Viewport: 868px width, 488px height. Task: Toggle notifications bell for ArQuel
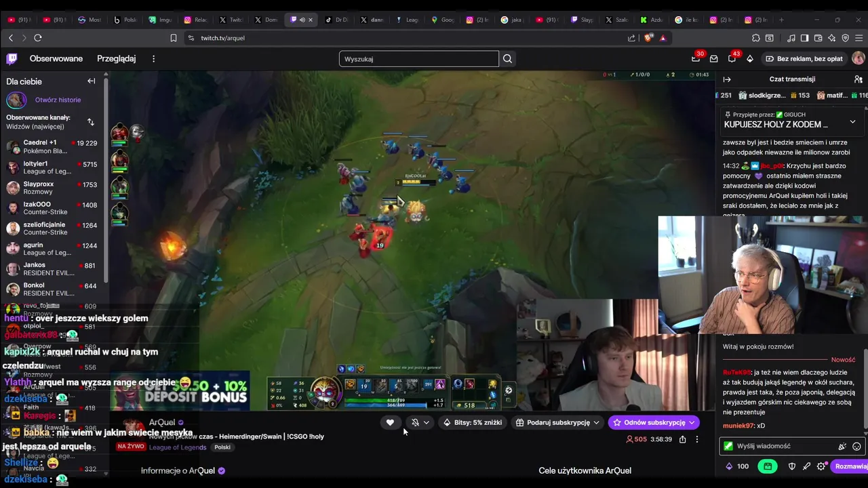coord(415,422)
